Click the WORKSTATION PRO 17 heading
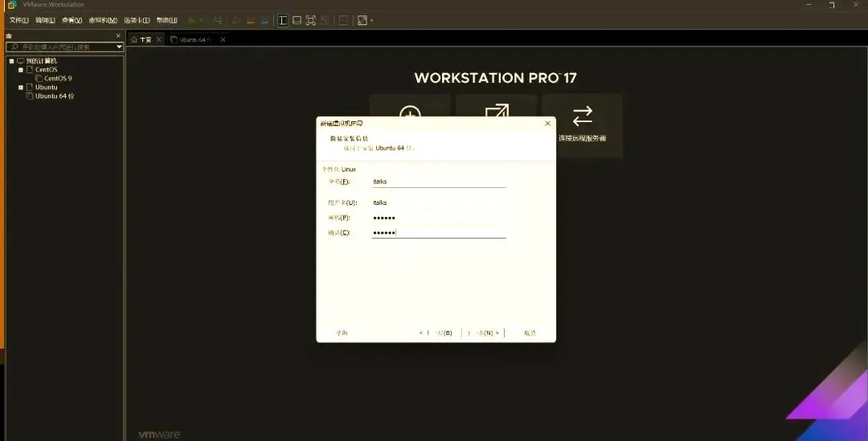The height and width of the screenshot is (441, 868). point(495,78)
